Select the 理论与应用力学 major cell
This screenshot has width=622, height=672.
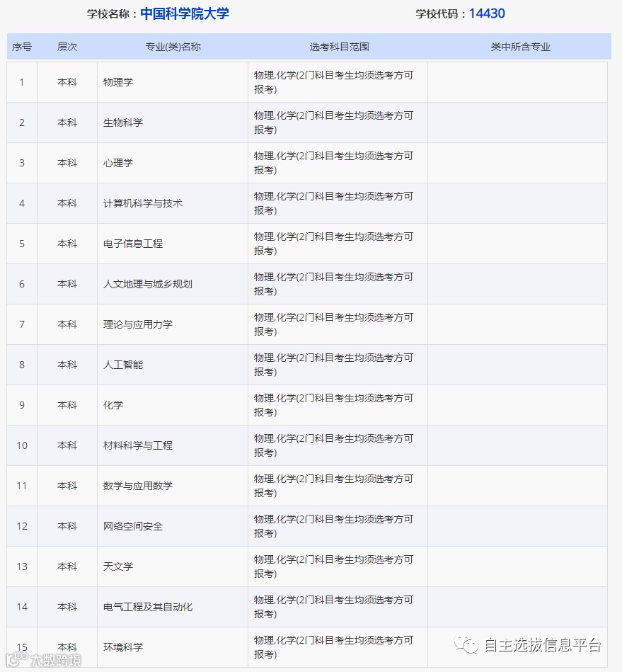tap(173, 324)
